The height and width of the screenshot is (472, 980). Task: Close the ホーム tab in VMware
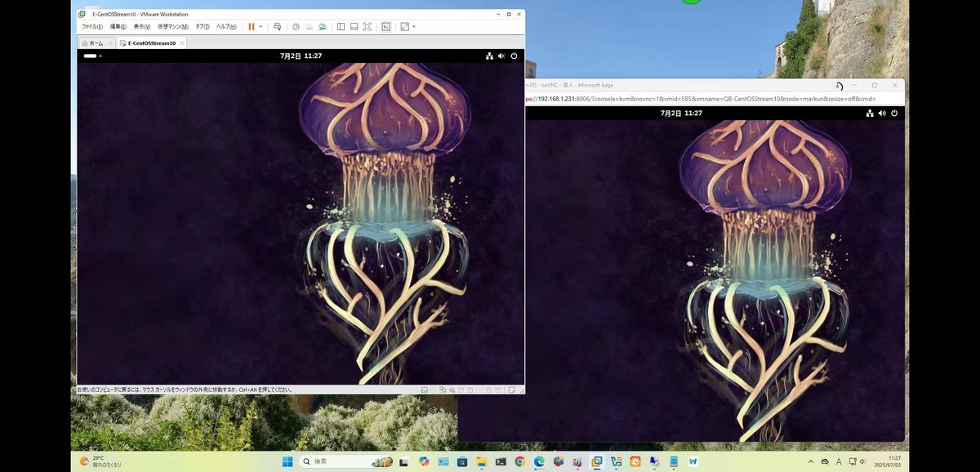click(x=110, y=42)
